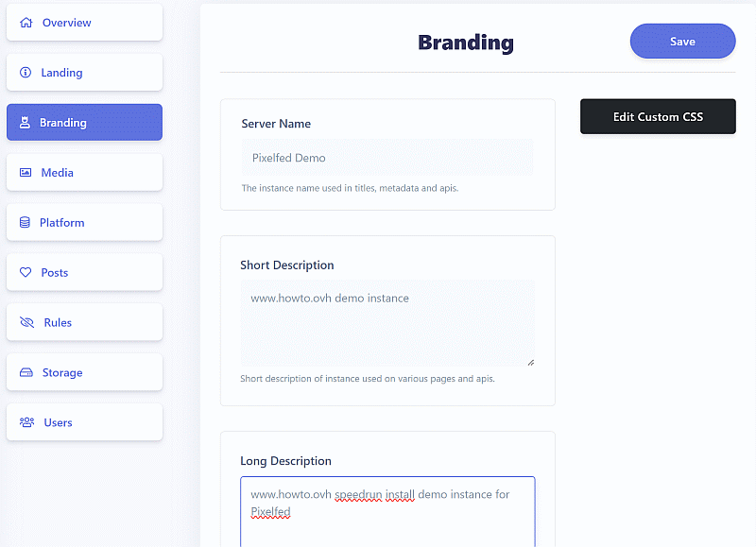
Task: Click the Posts heart icon
Action: 26,273
